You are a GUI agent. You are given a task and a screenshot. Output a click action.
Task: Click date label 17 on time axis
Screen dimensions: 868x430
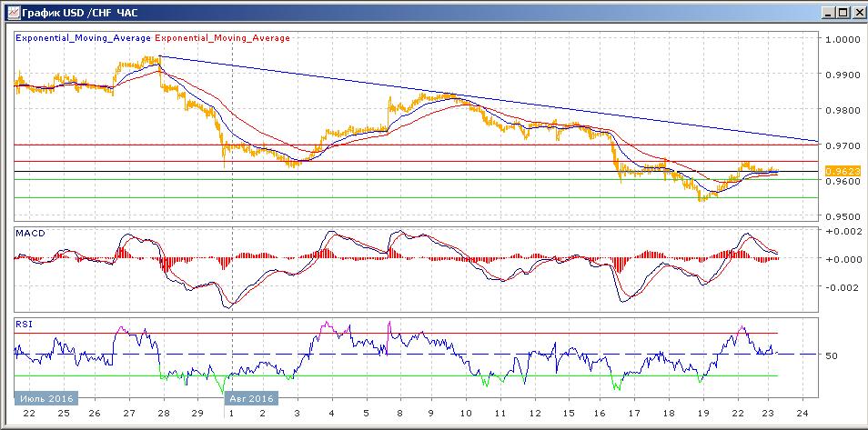(634, 414)
